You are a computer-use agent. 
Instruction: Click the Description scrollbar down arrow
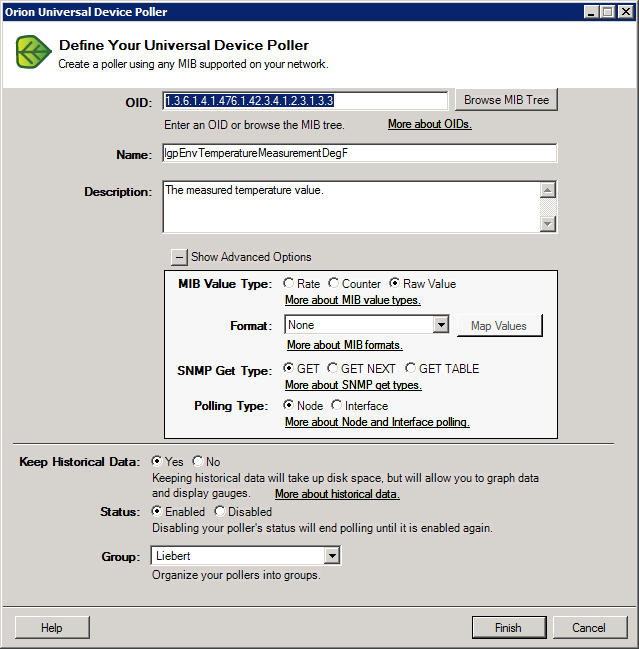point(548,224)
